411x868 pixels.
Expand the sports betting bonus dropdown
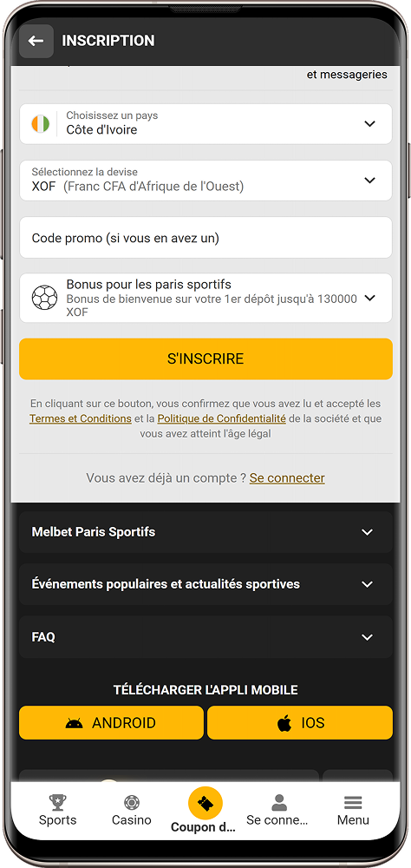coord(205,298)
